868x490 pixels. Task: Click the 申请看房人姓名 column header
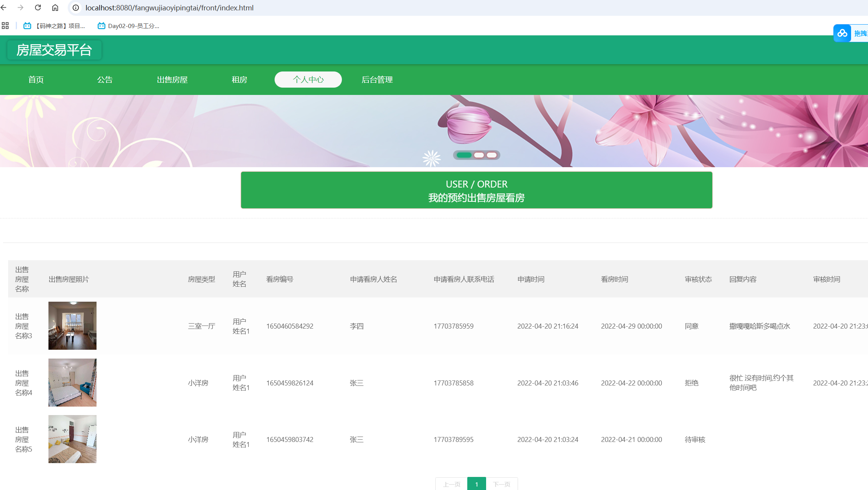pyautogui.click(x=373, y=279)
